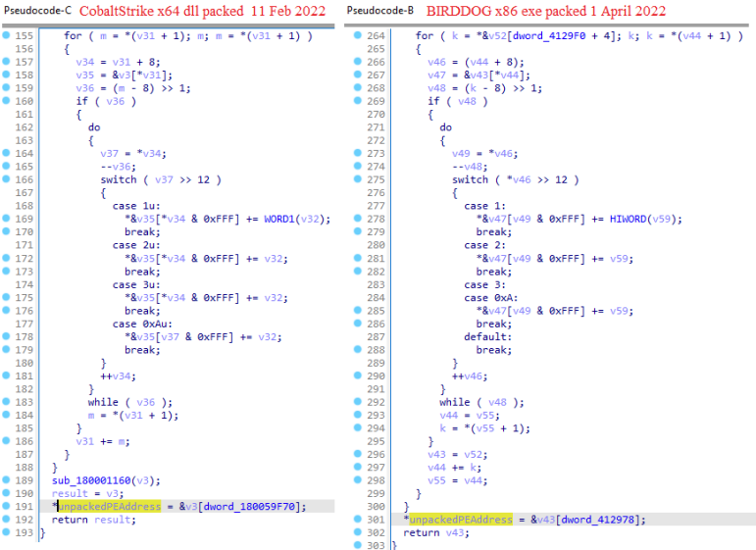This screenshot has height=550, width=756.
Task: Toggle breakpoint dot at line 175
Action: pyautogui.click(x=6, y=297)
